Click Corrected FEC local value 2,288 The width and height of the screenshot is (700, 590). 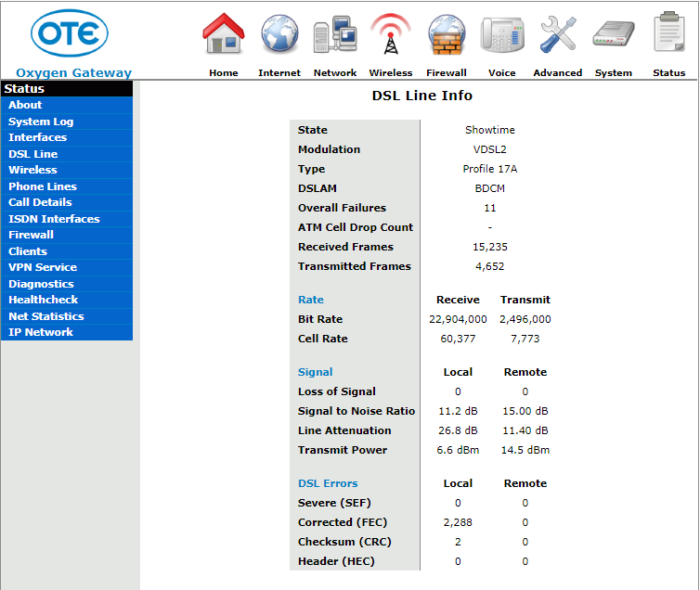[x=458, y=522]
